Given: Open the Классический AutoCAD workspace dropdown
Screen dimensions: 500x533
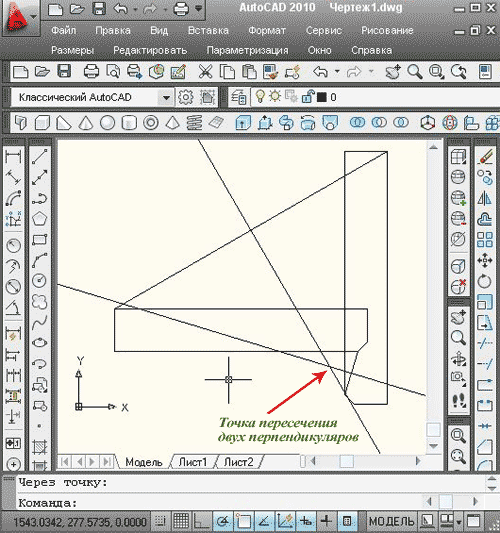Looking at the screenshot, I should (166, 98).
